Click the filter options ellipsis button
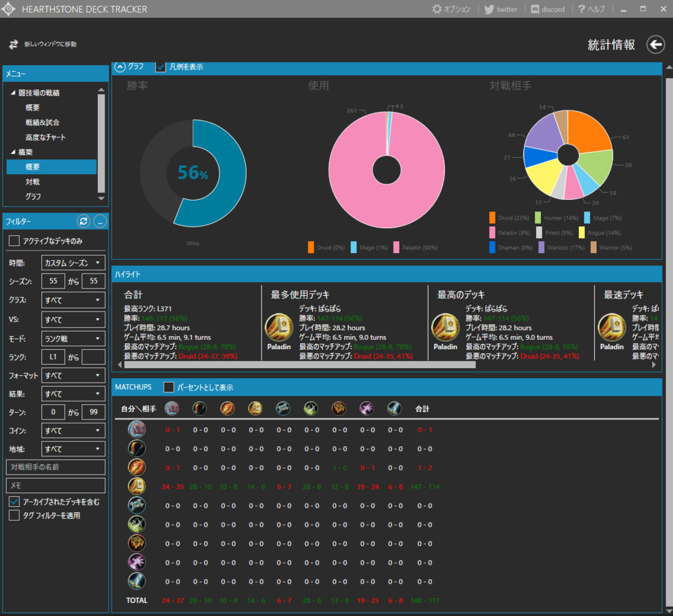This screenshot has width=673, height=616. [x=100, y=222]
